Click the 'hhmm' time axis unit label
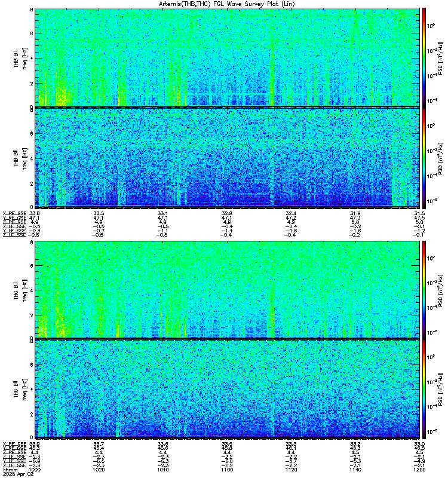The width and height of the screenshot is (448, 478). (x=10, y=470)
